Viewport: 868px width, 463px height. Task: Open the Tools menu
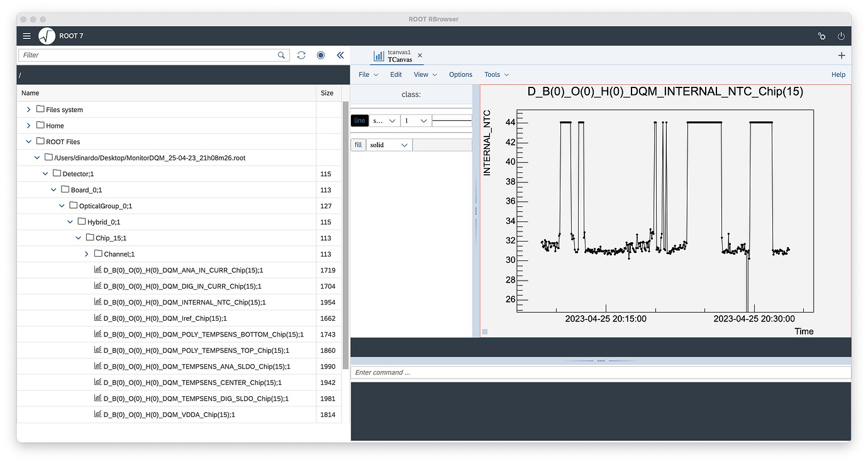click(496, 74)
